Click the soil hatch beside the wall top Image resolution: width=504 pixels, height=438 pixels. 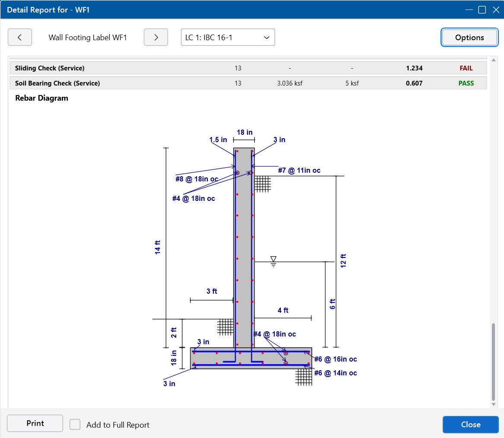262,184
